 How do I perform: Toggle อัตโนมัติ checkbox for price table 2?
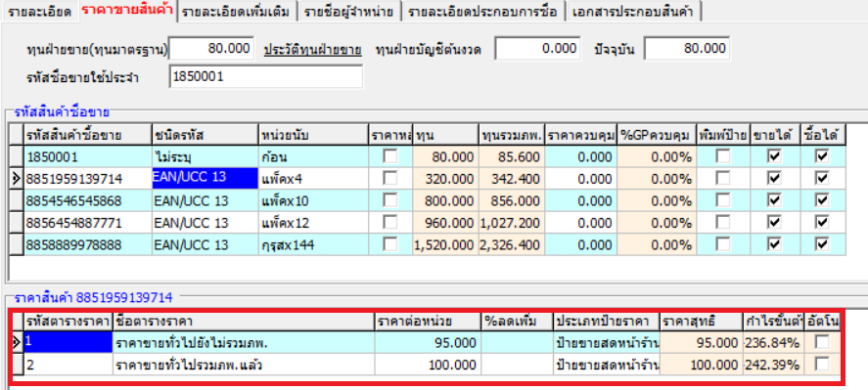(x=823, y=365)
